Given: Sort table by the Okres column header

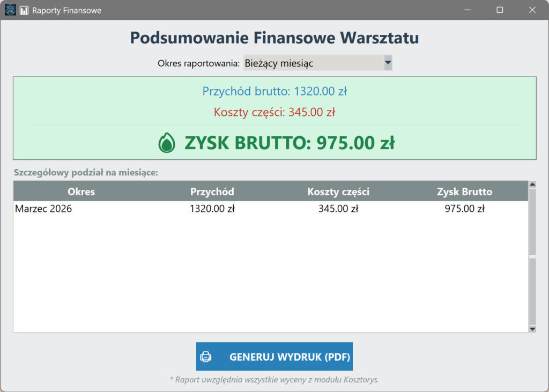Looking at the screenshot, I should 81,191.
